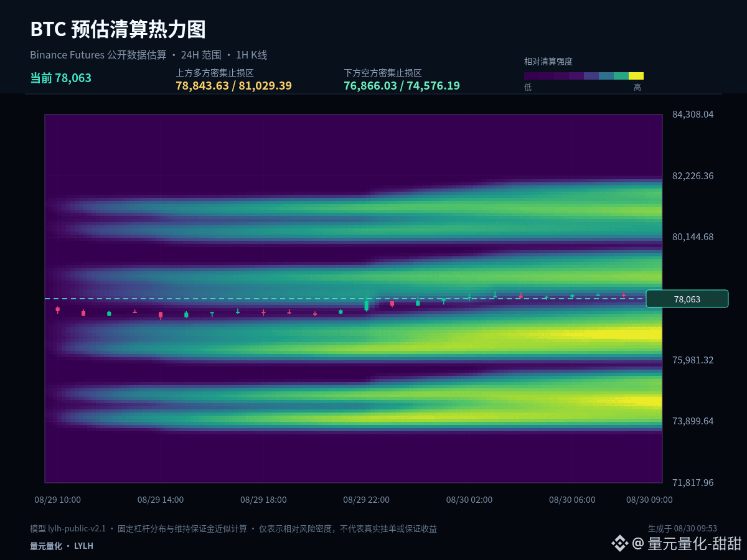747x560 pixels.
Task: Click the Binance Futures 公开数据估算 subtitle
Action: point(98,55)
